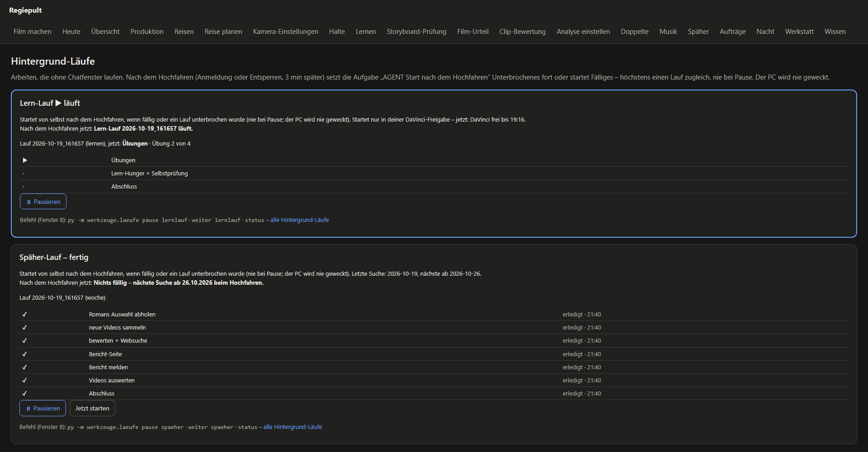Click the Regiepult app title
This screenshot has height=452, width=868.
click(x=25, y=10)
